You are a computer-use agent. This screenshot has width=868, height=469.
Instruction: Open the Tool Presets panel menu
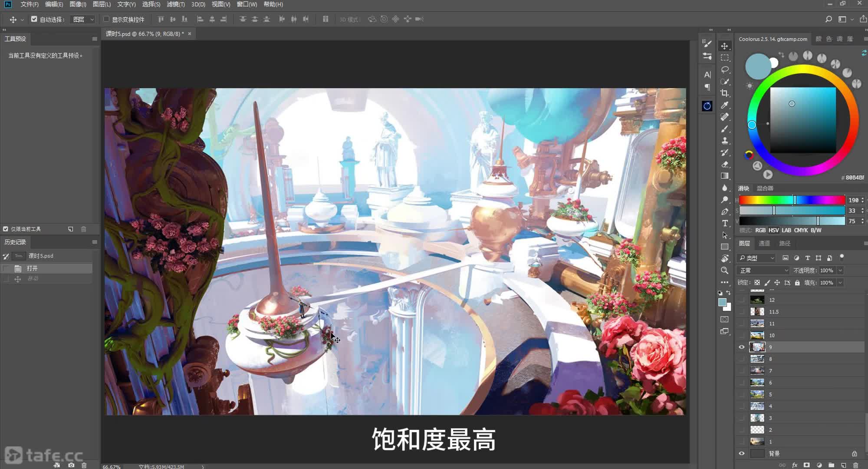click(x=95, y=39)
